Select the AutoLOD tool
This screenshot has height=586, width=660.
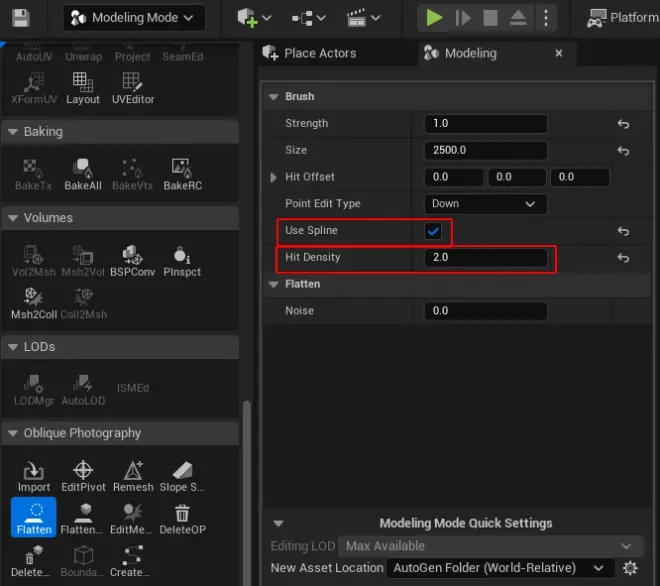click(83, 390)
